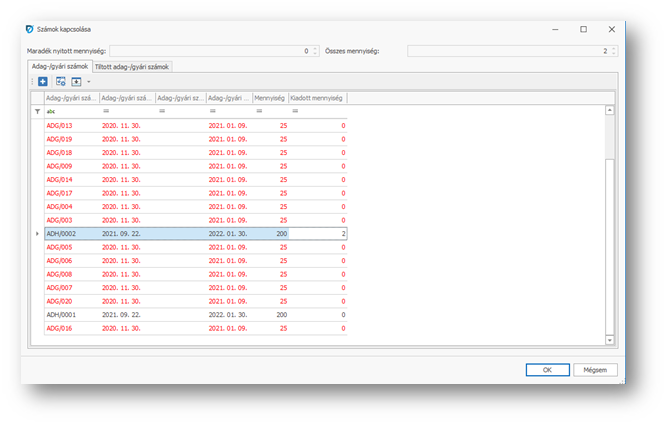
Task: Click the 'abc' filter operator icon
Action: (51, 111)
